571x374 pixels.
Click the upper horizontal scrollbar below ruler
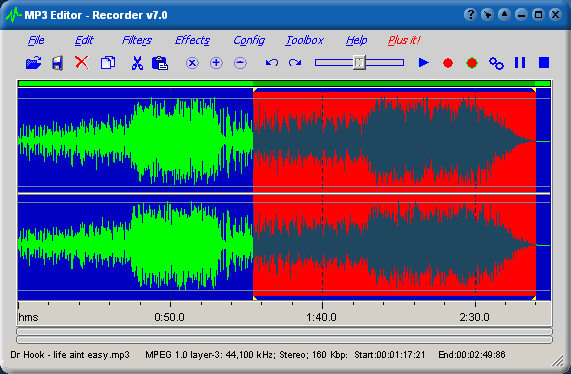pyautogui.click(x=284, y=331)
